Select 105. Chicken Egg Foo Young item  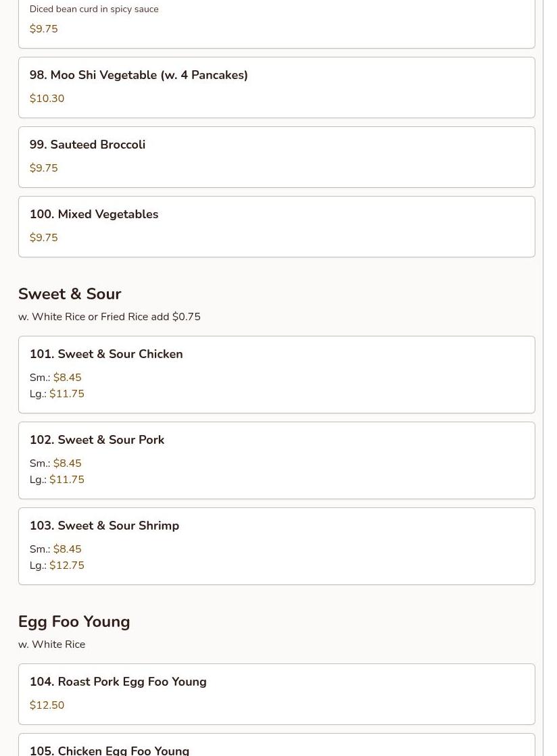(x=276, y=745)
